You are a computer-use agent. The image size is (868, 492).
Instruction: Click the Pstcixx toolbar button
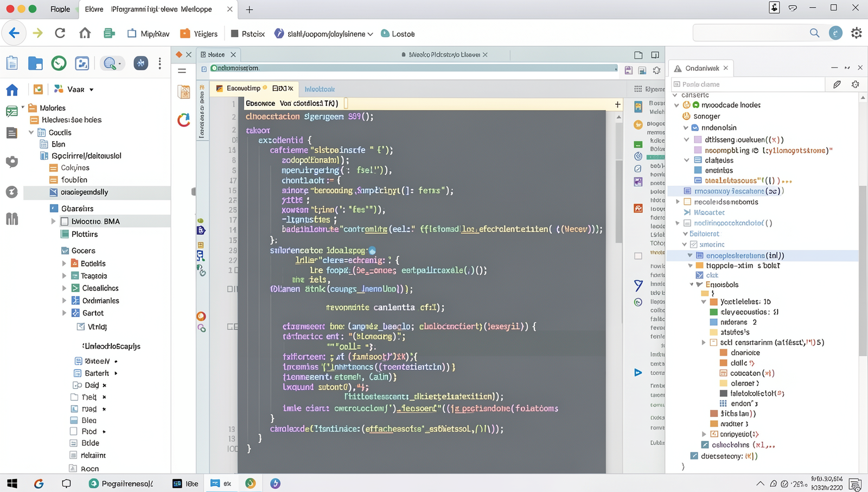tap(247, 34)
